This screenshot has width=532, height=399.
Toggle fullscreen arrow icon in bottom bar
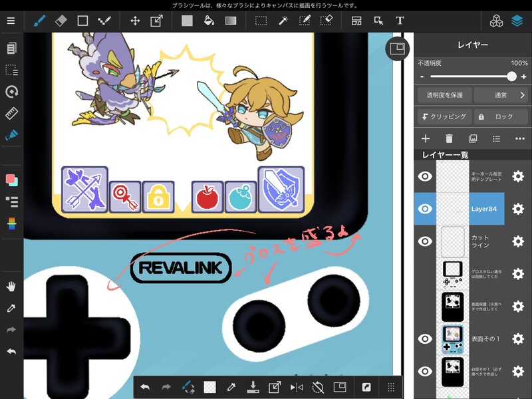[366, 387]
